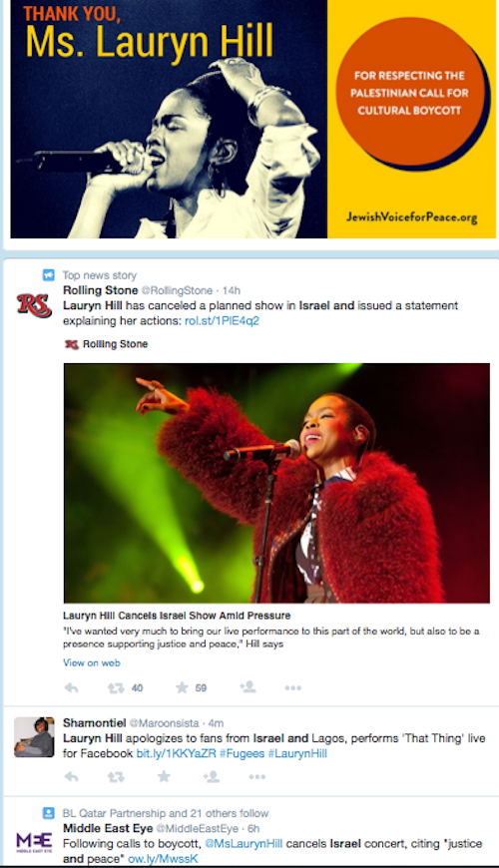
Task: Reply to the Rolling Stone tweet
Action: [x=72, y=688]
